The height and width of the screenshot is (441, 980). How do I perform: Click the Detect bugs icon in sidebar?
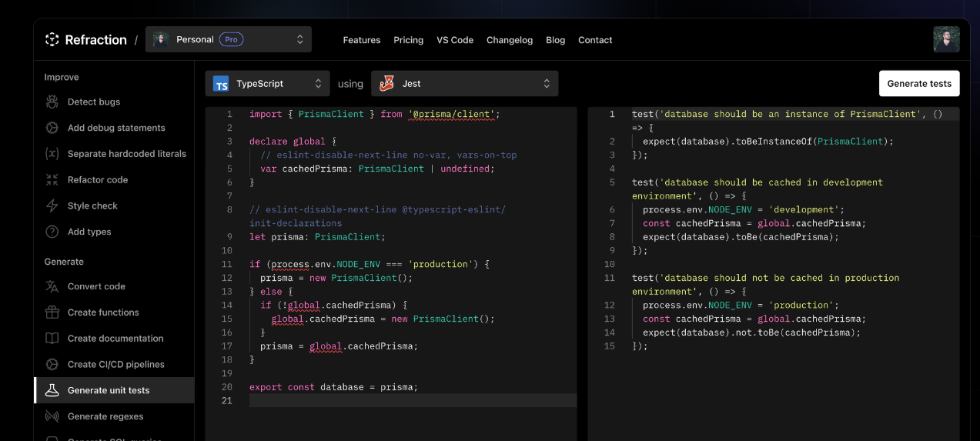(x=52, y=102)
